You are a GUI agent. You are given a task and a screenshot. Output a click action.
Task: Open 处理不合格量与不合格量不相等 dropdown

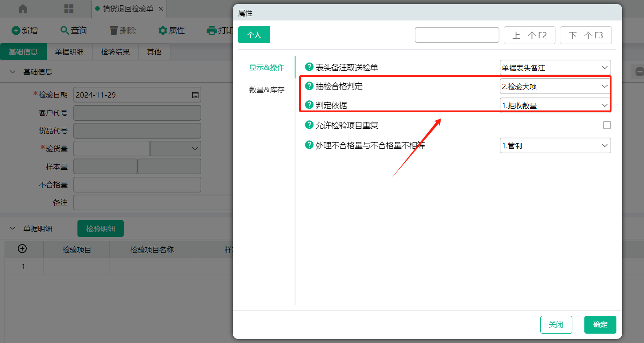tap(555, 145)
